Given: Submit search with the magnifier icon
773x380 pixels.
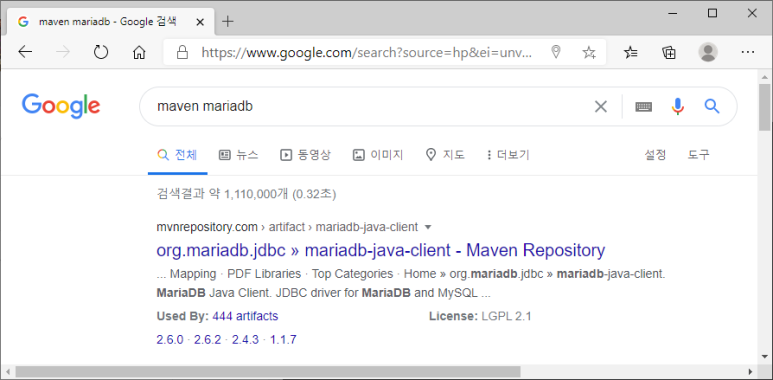Looking at the screenshot, I should (x=712, y=106).
